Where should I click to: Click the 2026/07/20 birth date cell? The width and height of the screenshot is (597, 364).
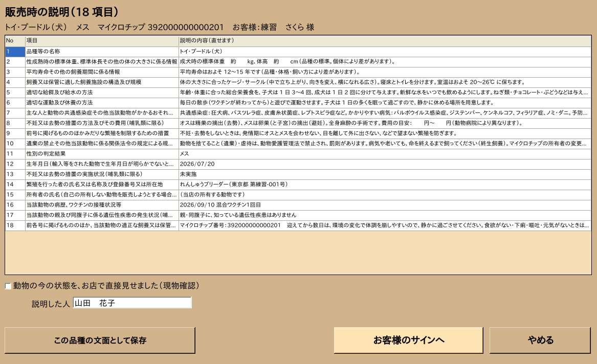click(x=385, y=164)
